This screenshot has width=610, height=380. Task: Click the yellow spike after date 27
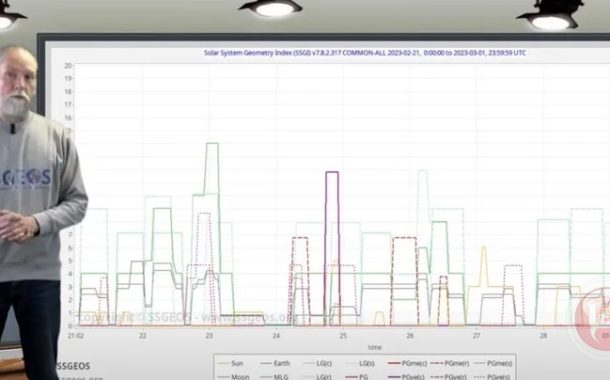point(484,247)
